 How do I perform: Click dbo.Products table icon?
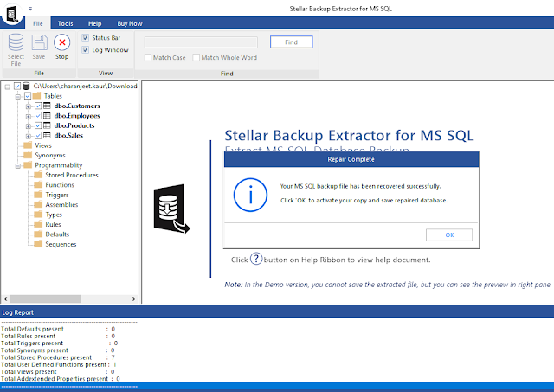point(47,125)
